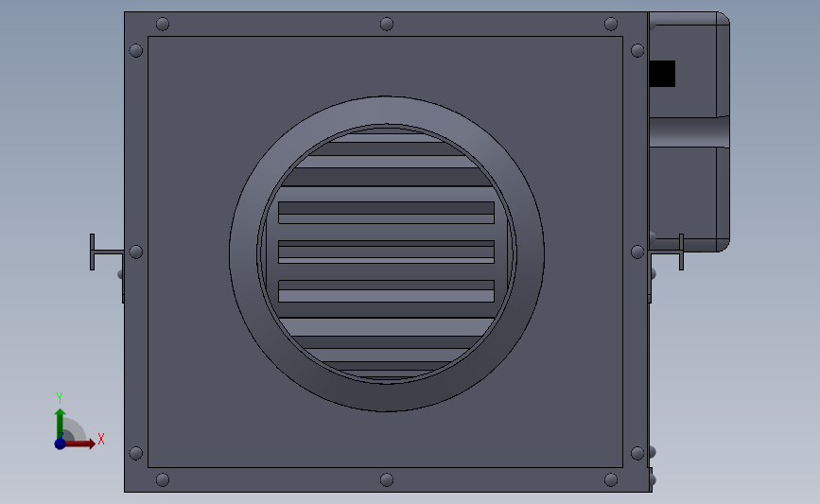Select the bottom center bolt on the flange

[x=387, y=480]
